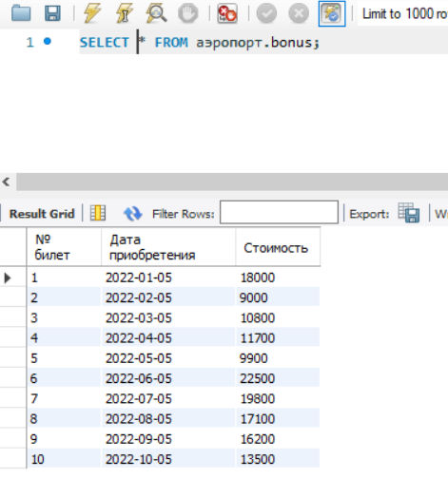Select the Result Grid tab label
The width and height of the screenshot is (448, 479).
tap(42, 214)
